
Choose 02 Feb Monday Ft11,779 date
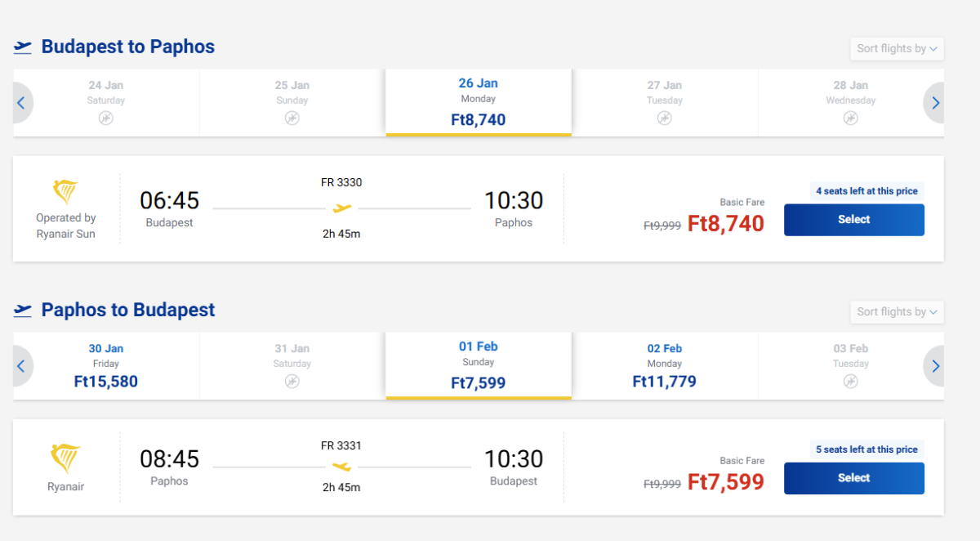click(x=665, y=365)
